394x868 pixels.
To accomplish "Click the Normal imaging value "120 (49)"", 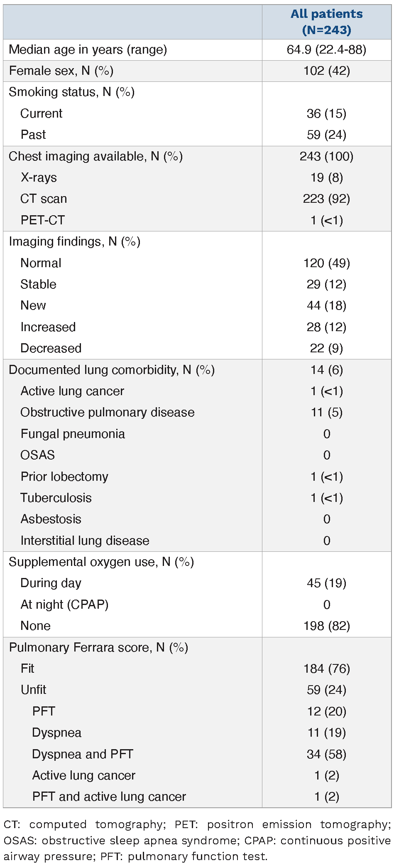I will 326,263.
